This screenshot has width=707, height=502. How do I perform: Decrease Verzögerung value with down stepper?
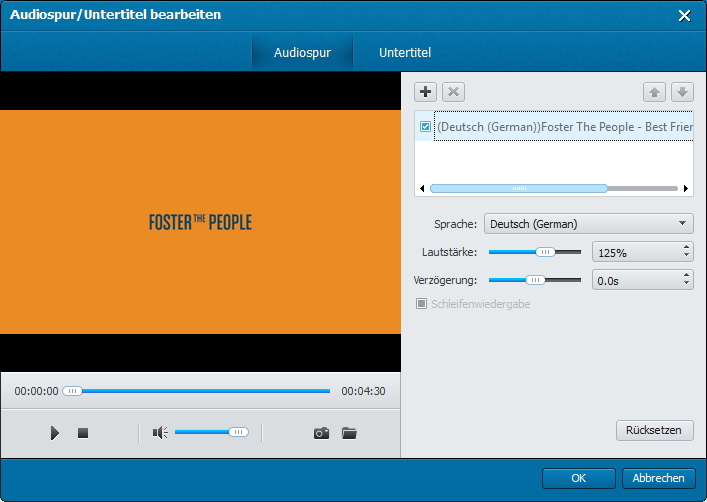click(686, 284)
